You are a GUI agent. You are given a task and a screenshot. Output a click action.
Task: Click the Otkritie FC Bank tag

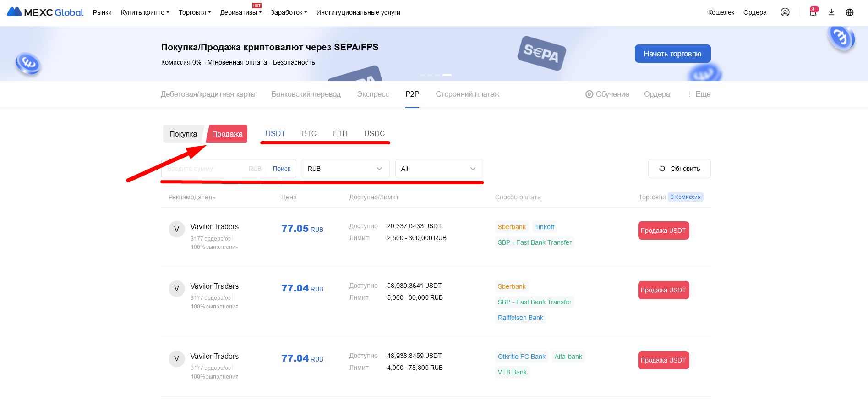click(522, 357)
